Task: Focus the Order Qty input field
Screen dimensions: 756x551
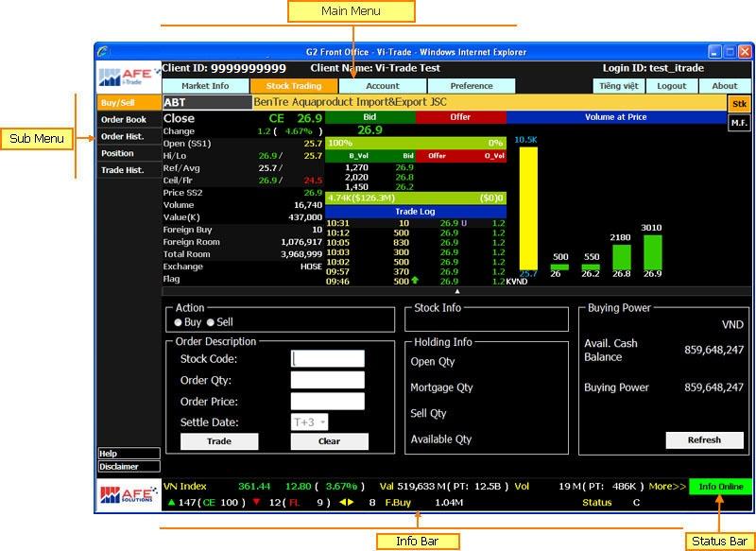Action: click(x=328, y=380)
